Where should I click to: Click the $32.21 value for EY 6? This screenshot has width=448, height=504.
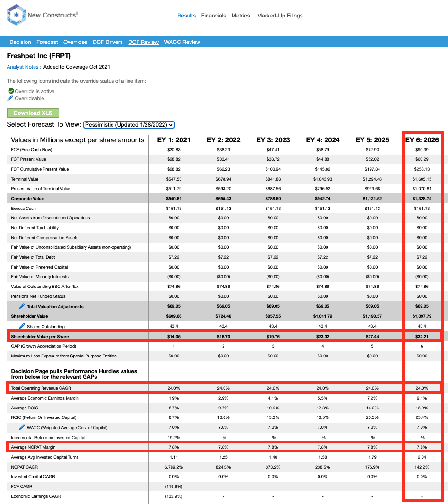[422, 337]
